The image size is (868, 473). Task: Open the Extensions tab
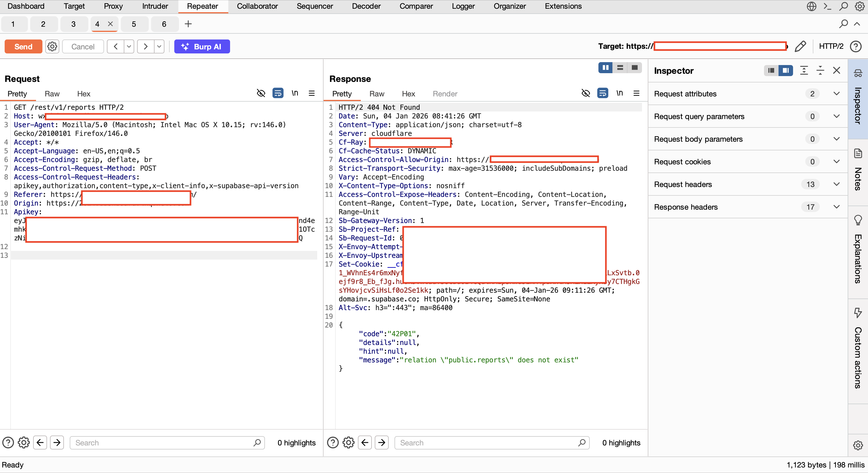[563, 6]
